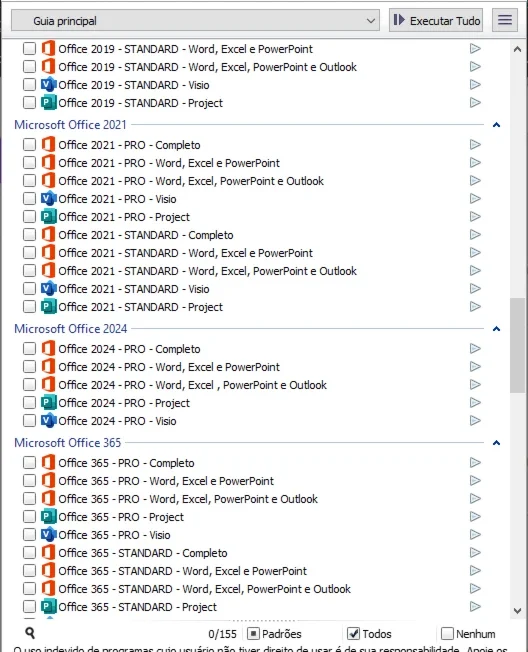Check Office 2024 PRO Visio checkbox
The height and width of the screenshot is (652, 528).
[30, 421]
